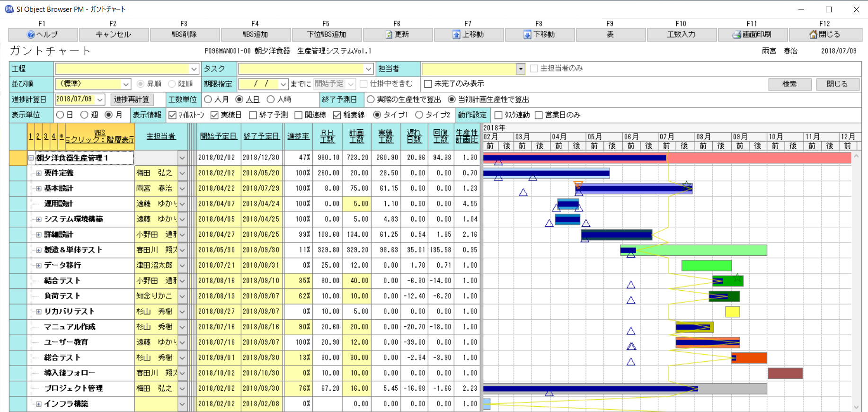Click the 上移動 move up button

[468, 35]
